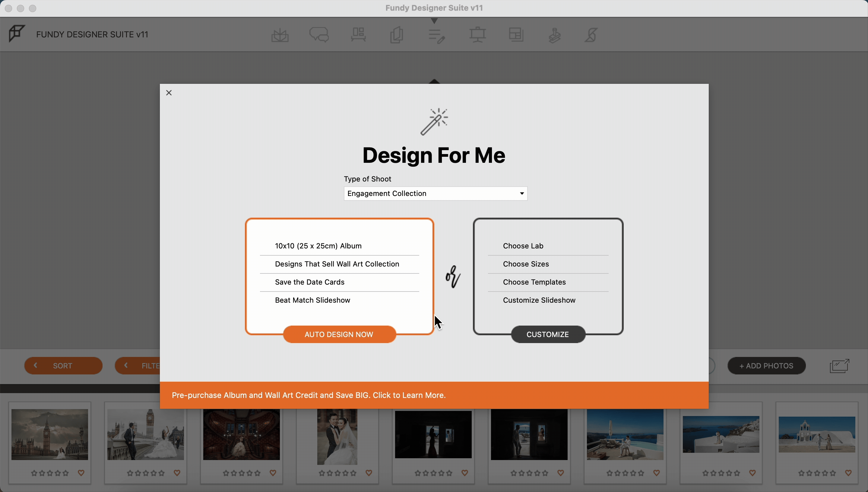This screenshot has height=492, width=868.
Task: Click the macOS green zoom window button
Action: tap(33, 8)
